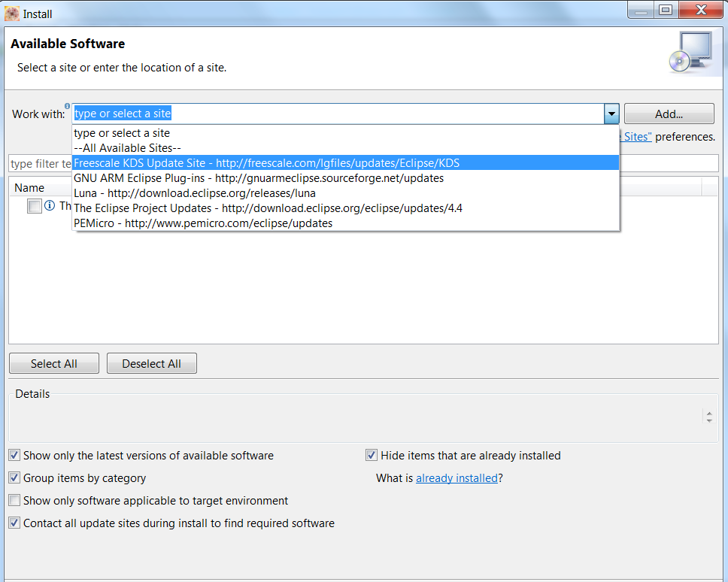Select 'type or select a site' list entry
This screenshot has width=728, height=582.
[x=346, y=133]
